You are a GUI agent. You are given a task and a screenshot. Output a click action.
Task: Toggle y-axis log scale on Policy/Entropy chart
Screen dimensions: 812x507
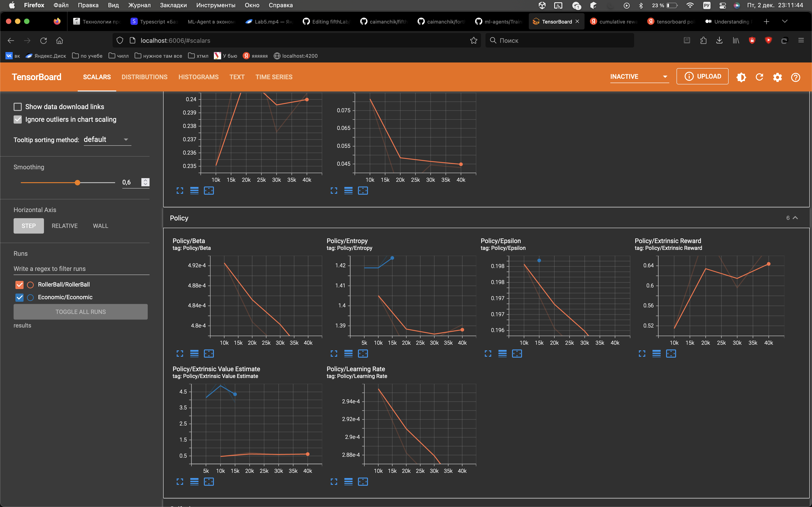[x=348, y=353]
